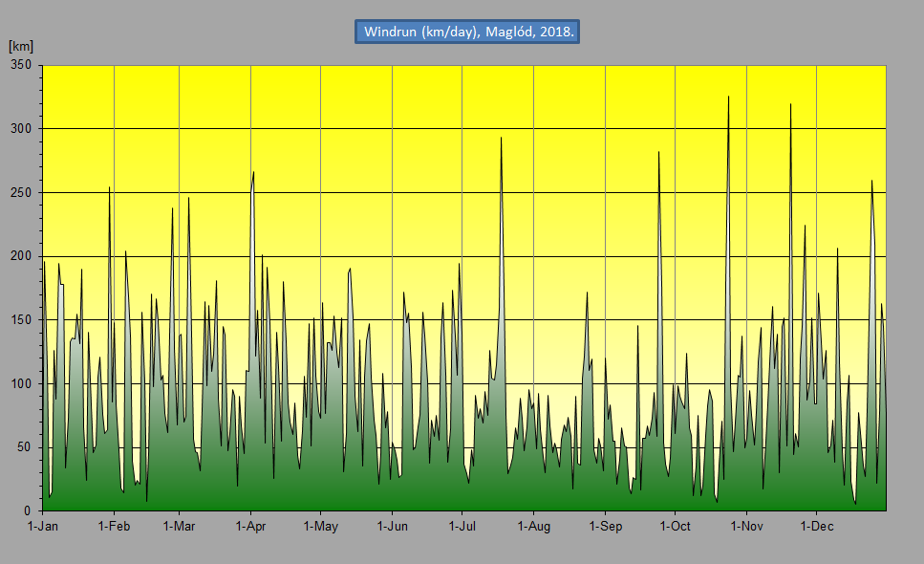Select the 50 y-axis tick label
The height and width of the screenshot is (564, 924).
(25, 447)
